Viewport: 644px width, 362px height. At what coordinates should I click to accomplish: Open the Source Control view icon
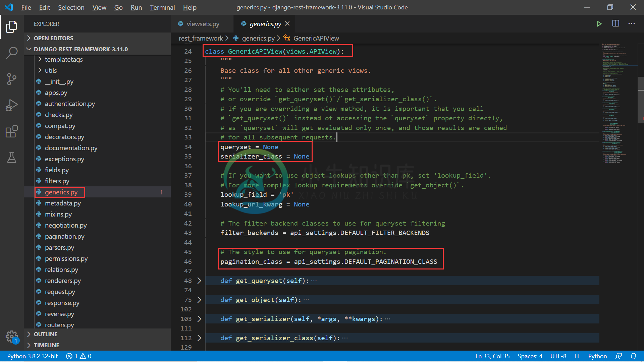pyautogui.click(x=12, y=79)
